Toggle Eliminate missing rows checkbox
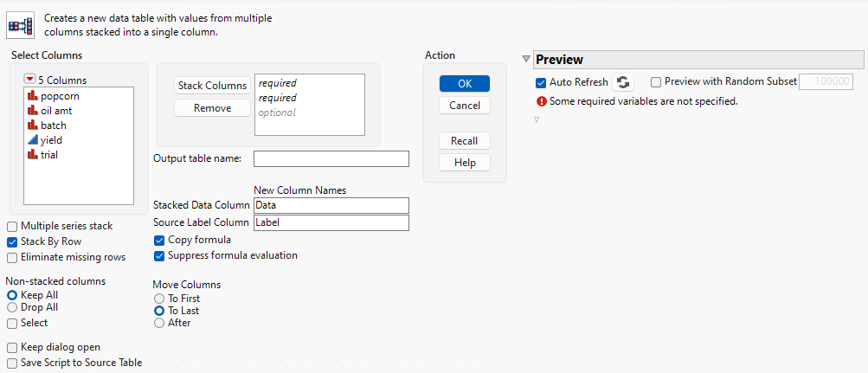This screenshot has height=373, width=868. click(13, 257)
